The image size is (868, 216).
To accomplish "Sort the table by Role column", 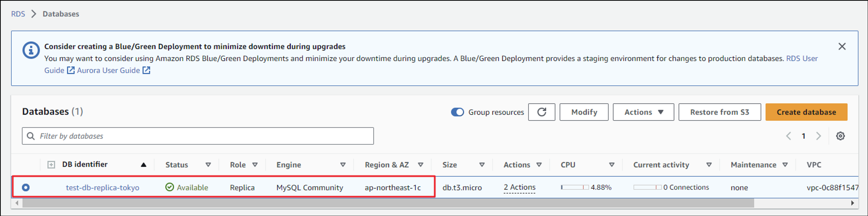I will [x=255, y=164].
